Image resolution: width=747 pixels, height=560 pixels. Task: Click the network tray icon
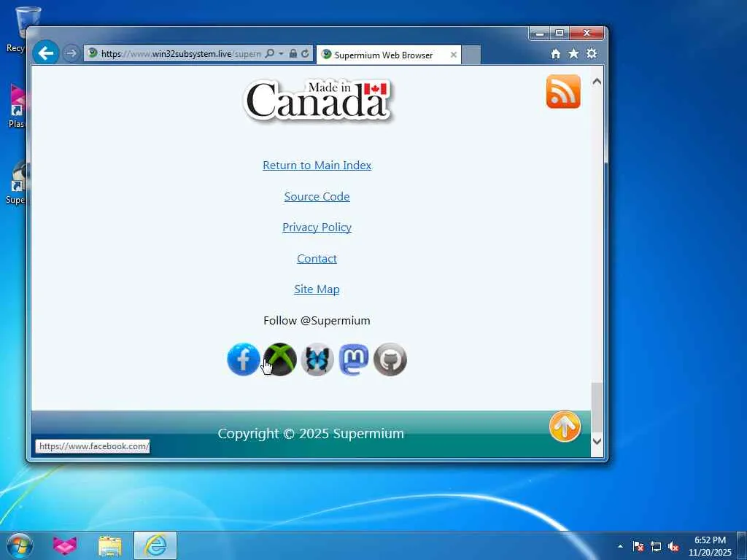click(x=656, y=546)
